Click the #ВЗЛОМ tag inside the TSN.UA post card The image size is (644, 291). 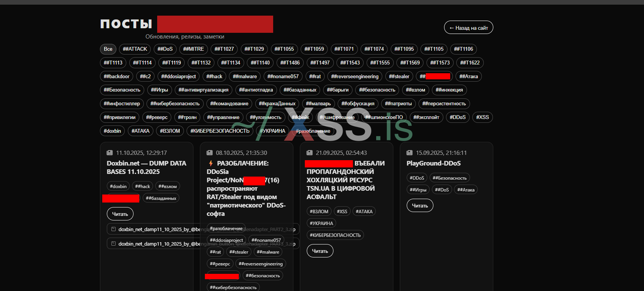pyautogui.click(x=319, y=211)
